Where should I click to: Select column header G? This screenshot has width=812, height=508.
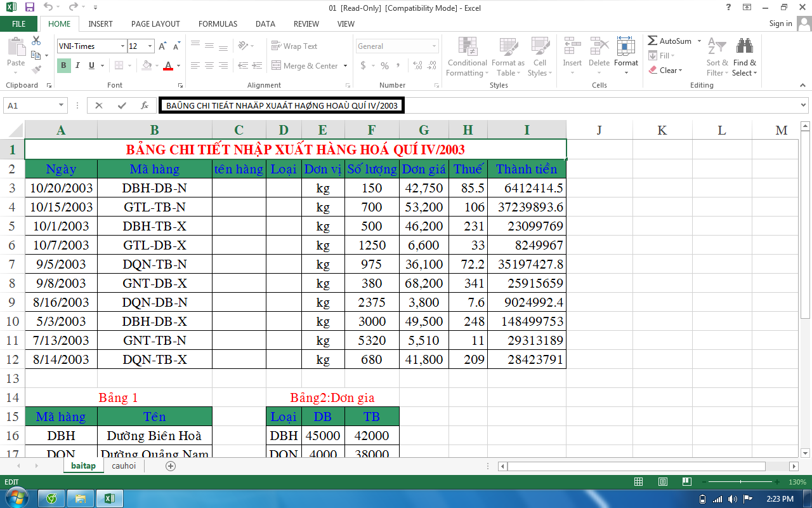click(x=424, y=130)
